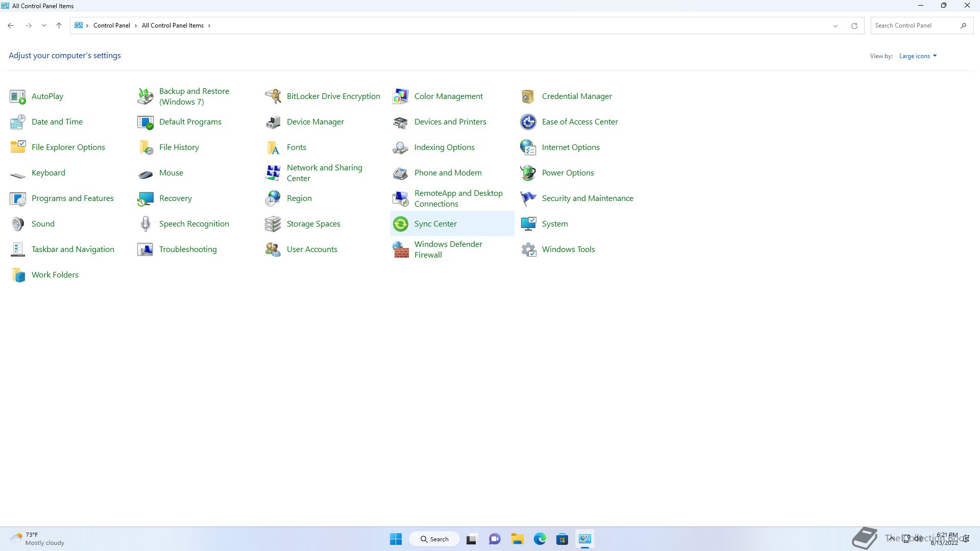Open the Default Programs icon
Screen dimensions: 980x551
pos(145,122)
